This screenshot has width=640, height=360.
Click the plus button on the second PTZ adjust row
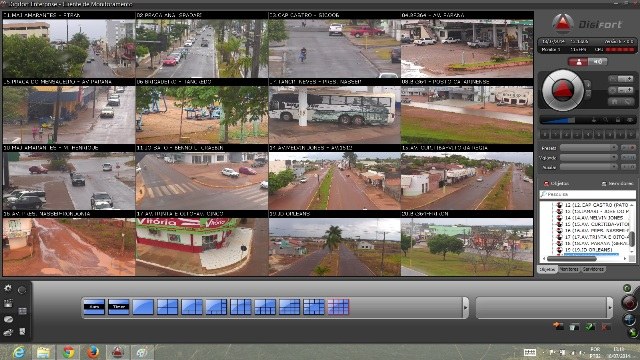tap(629, 90)
